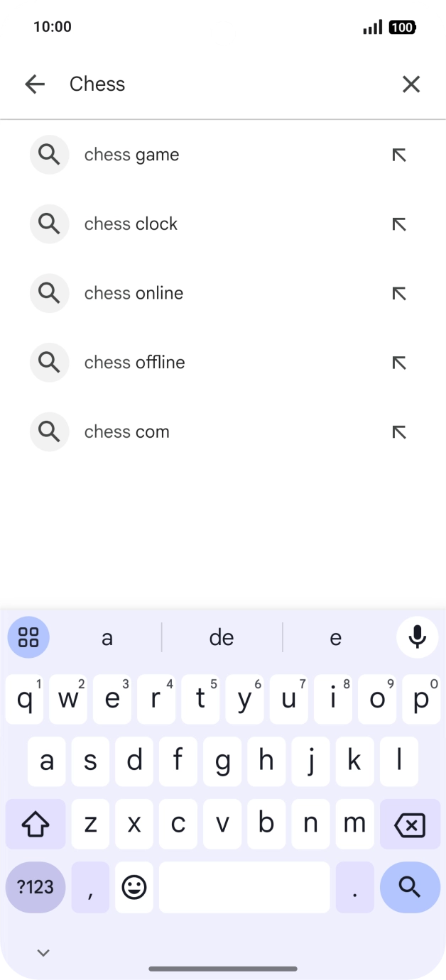Screen dimensions: 446x980
Task: Collapse the keyboard using the down chevron
Action: tap(43, 952)
